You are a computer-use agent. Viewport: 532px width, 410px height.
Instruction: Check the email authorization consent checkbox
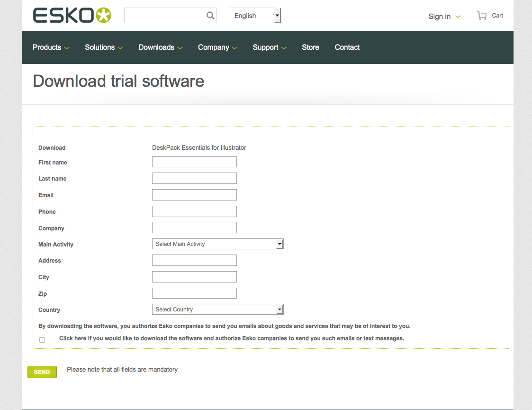point(42,339)
